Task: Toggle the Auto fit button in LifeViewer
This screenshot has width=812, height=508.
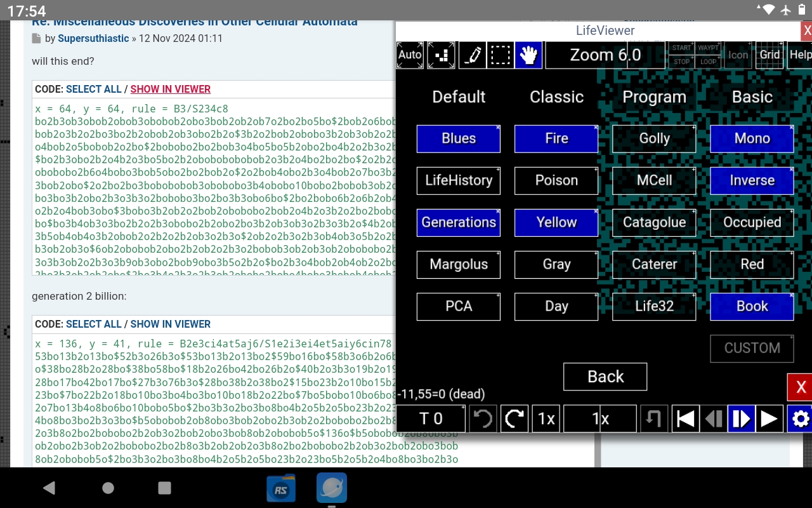Action: (x=410, y=55)
